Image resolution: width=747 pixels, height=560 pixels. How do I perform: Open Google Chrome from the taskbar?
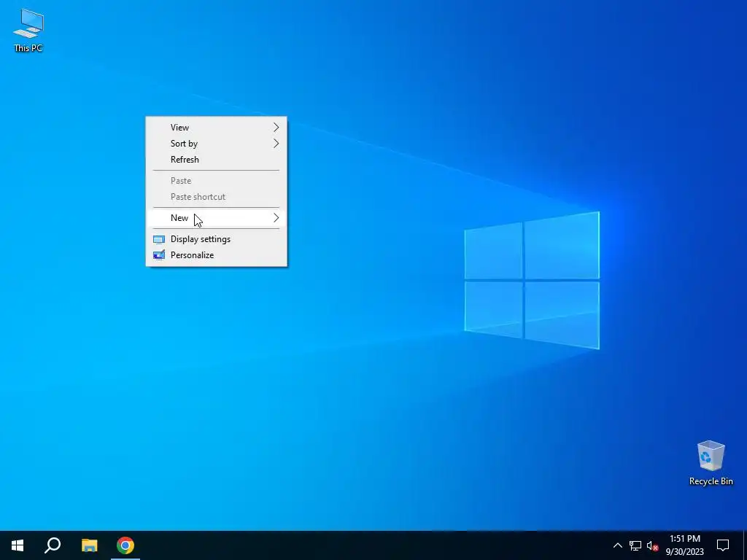[x=125, y=545]
